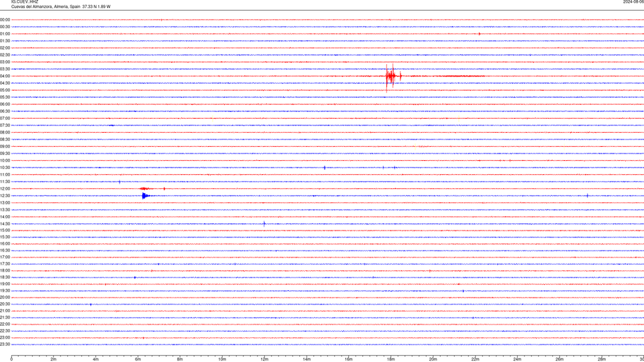Click the 21:00 time label

click(5, 311)
